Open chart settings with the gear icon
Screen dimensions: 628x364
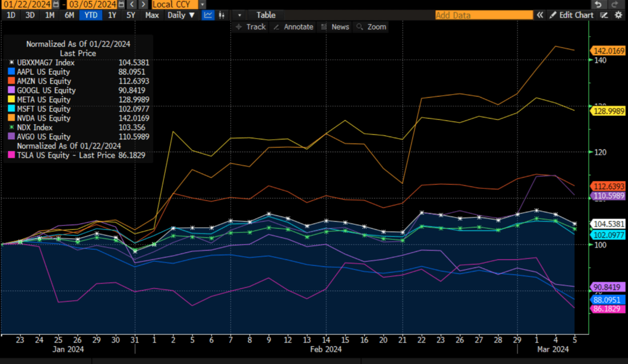[618, 15]
